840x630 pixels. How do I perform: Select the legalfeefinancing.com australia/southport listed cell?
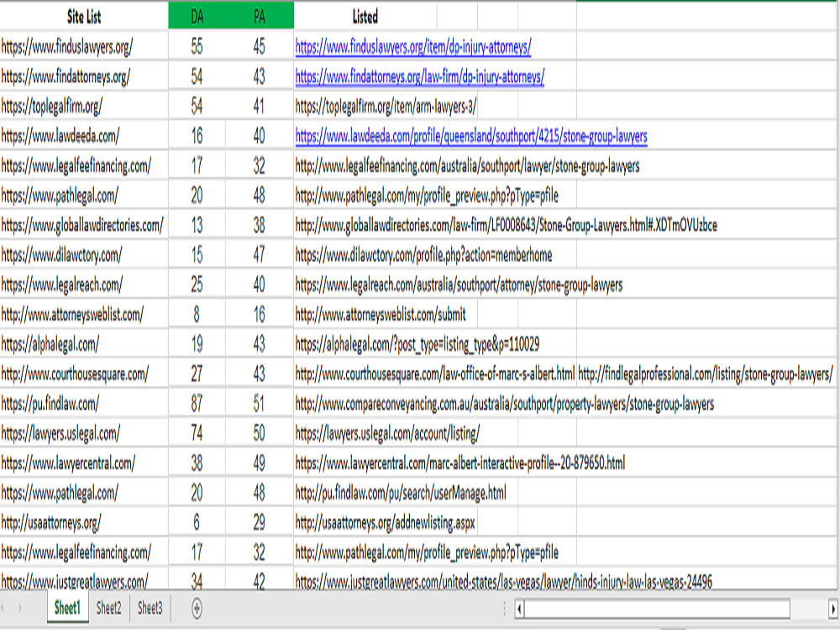[x=467, y=166]
